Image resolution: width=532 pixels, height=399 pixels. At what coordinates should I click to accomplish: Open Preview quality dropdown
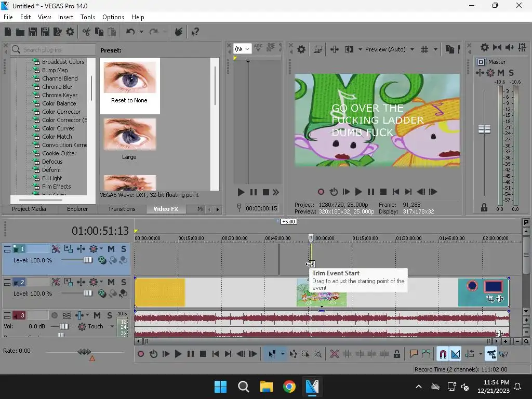(x=412, y=49)
